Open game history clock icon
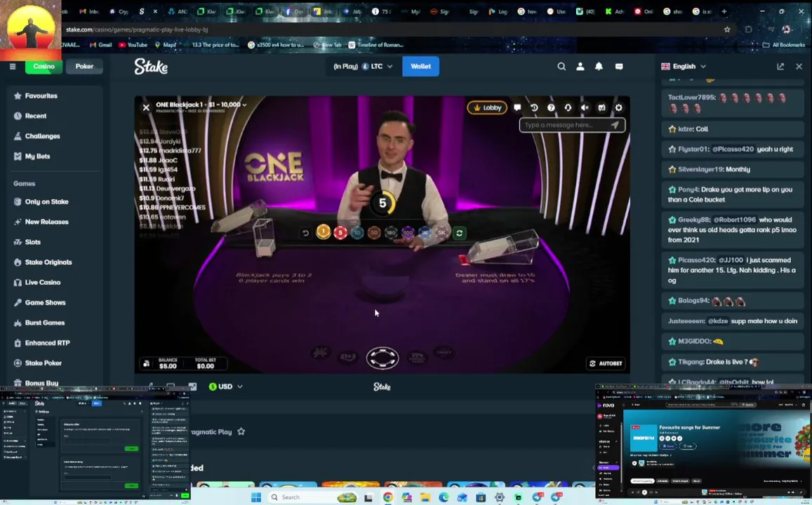The height and width of the screenshot is (505, 812). (534, 107)
